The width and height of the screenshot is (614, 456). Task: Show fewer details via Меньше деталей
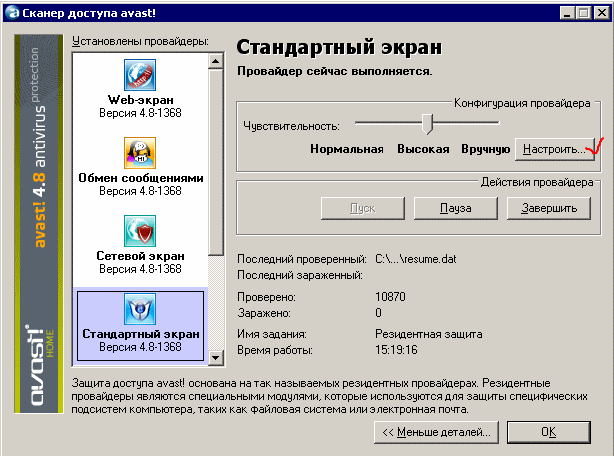coord(436,432)
